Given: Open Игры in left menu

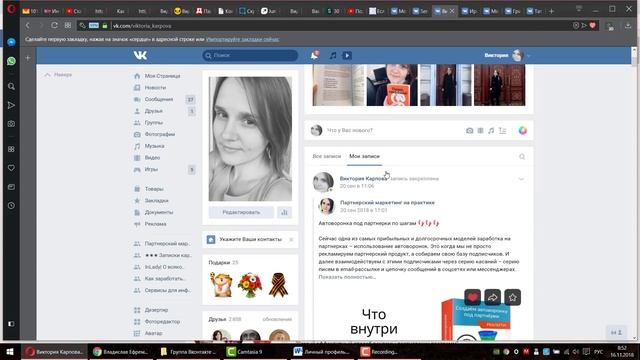Looking at the screenshot, I should (x=151, y=169).
